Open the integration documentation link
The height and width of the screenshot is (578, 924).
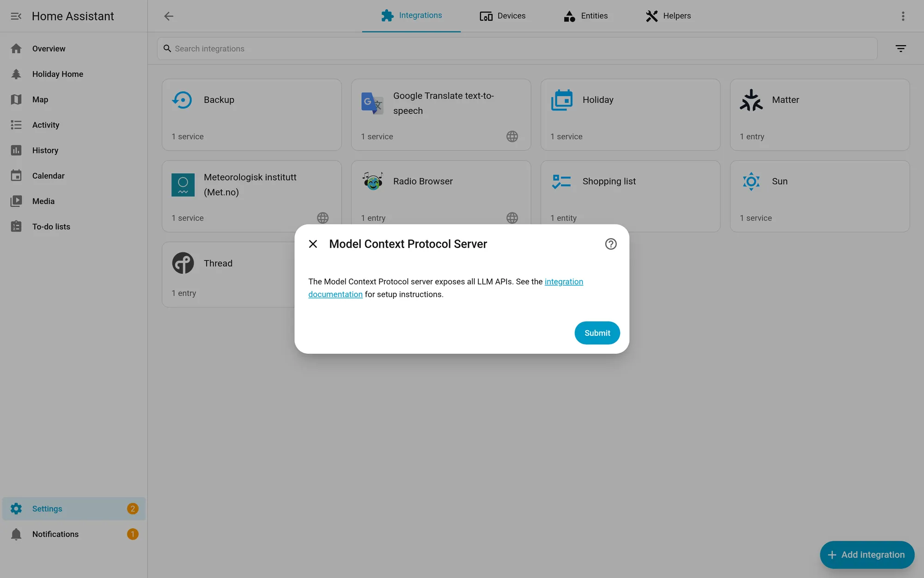(x=564, y=282)
